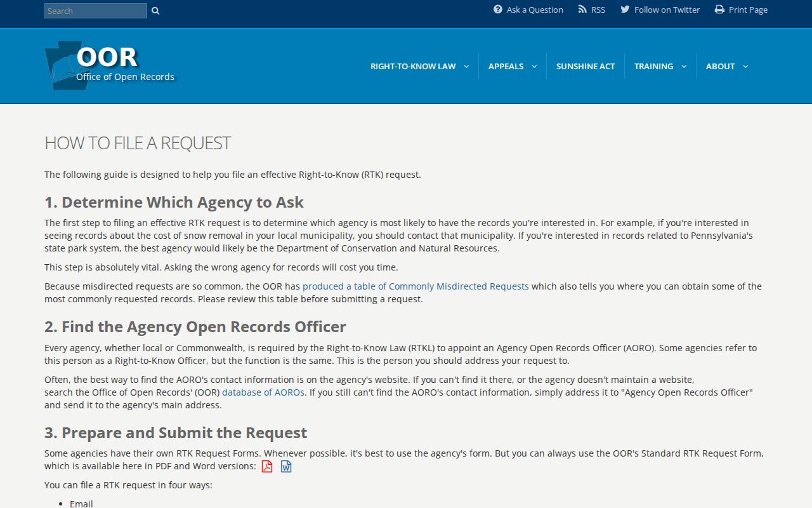Click the 'You can file a RTK request' line
Screen dimensions: 812x508
128,485
